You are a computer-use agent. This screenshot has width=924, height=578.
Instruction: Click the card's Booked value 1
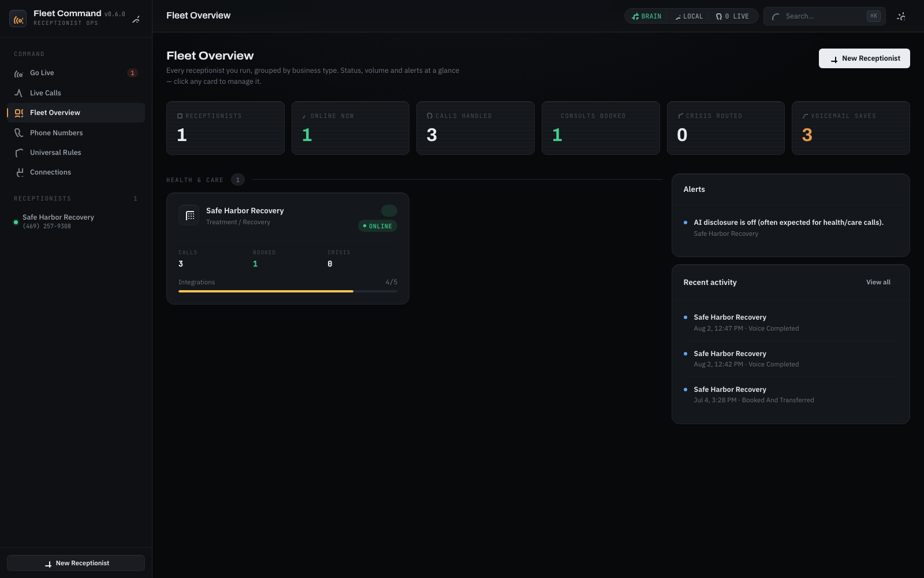255,264
